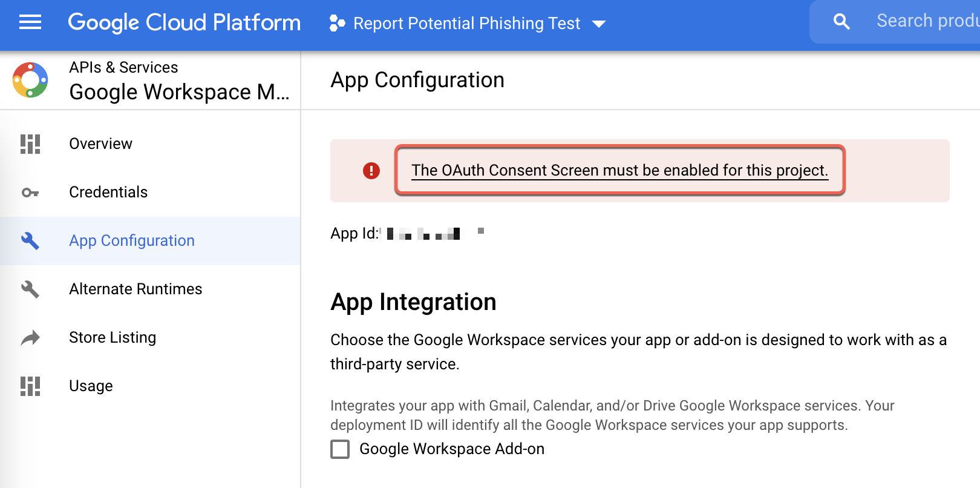Click the Credentials key icon

(x=30, y=193)
